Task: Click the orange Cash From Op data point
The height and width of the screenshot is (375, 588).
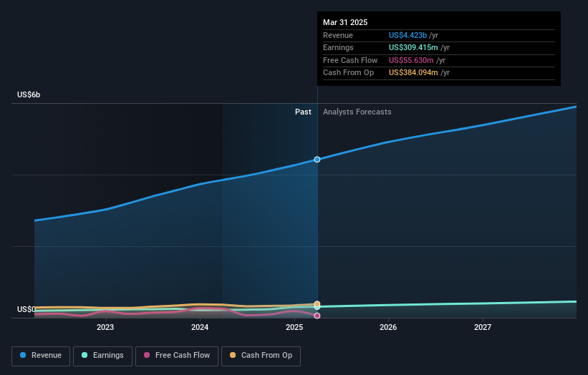Action: [317, 304]
